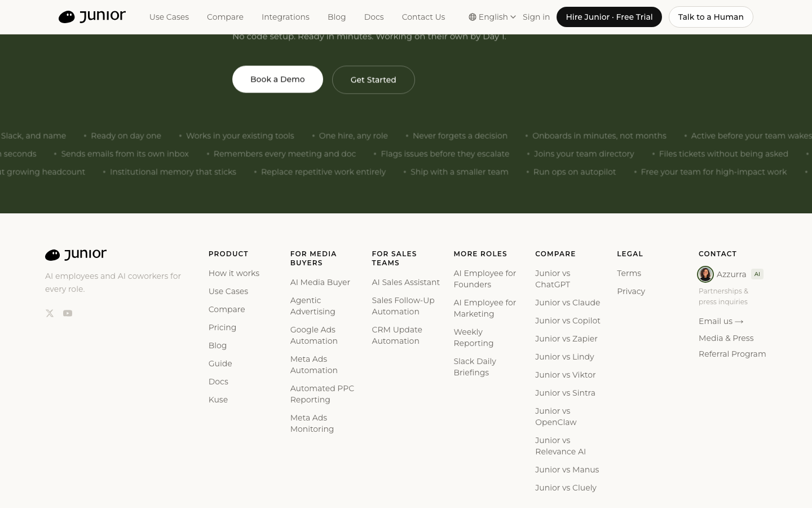
Task: Open Junior vs Copilot comparison
Action: coord(568,321)
